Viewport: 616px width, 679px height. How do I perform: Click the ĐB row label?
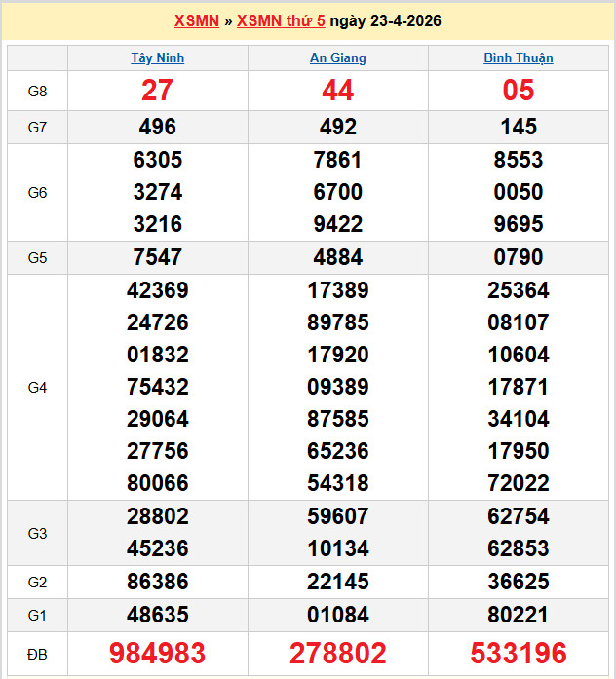37,653
